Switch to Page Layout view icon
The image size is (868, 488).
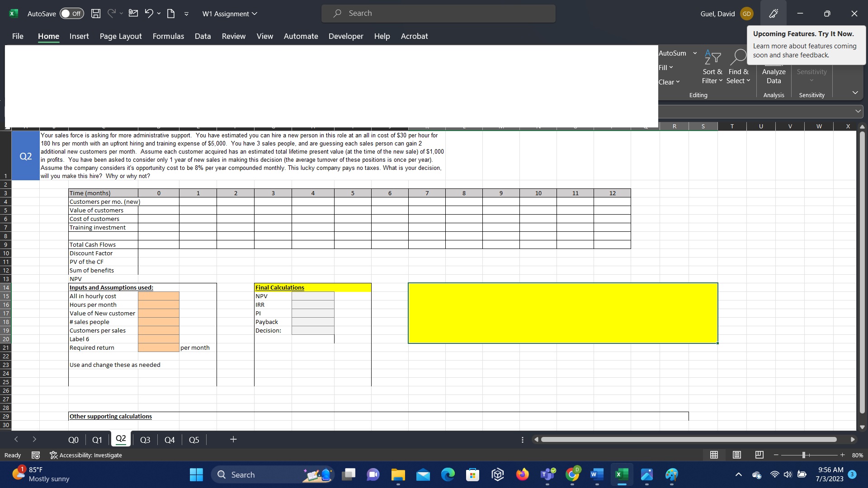coord(737,455)
